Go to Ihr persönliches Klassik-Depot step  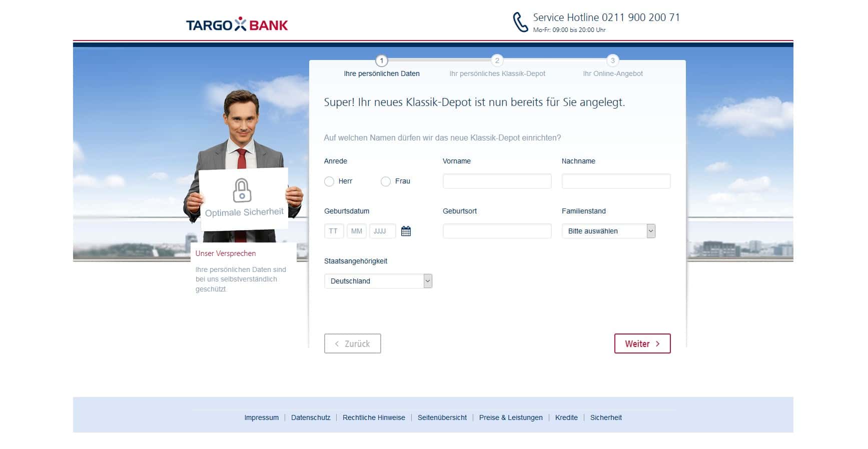point(497,73)
